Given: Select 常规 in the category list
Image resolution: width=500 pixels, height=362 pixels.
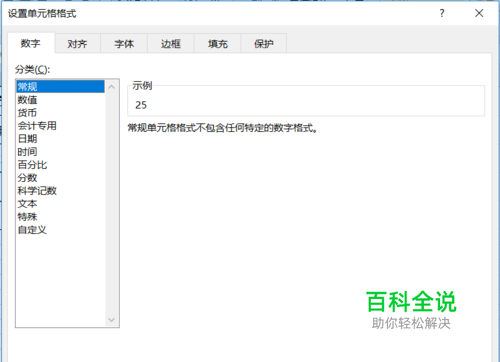Looking at the screenshot, I should [x=60, y=87].
